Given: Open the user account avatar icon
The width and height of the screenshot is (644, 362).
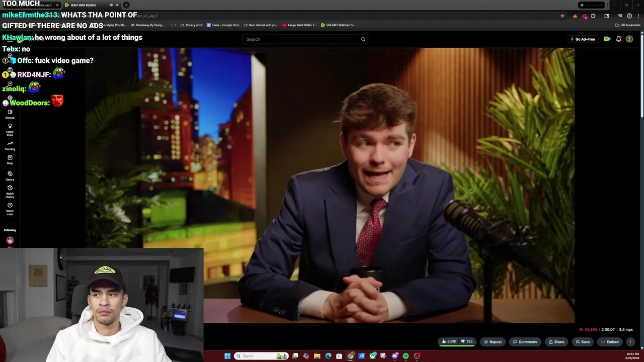Looking at the screenshot, I should [629, 39].
